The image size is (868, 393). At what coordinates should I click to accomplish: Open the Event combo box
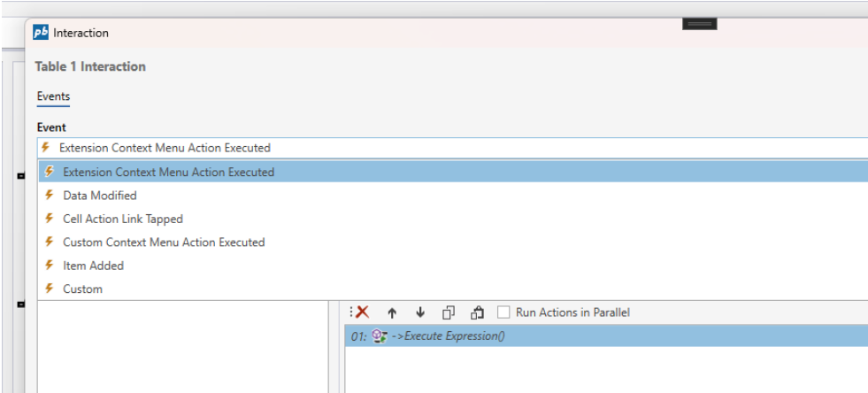451,148
